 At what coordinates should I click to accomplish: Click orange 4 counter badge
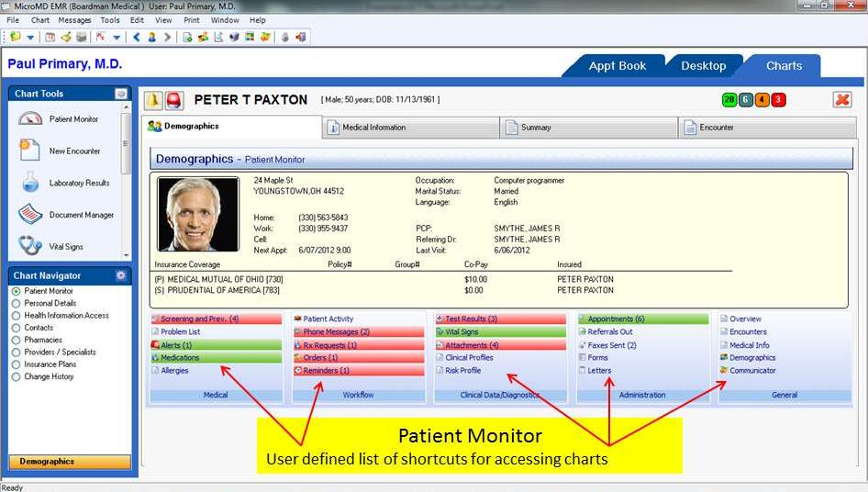(762, 100)
